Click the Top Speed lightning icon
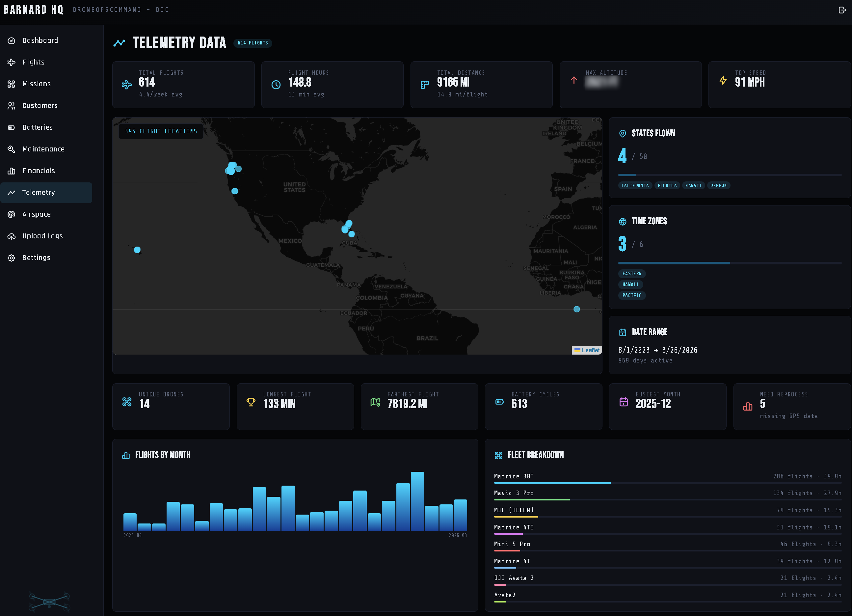852x616 pixels. (x=723, y=80)
